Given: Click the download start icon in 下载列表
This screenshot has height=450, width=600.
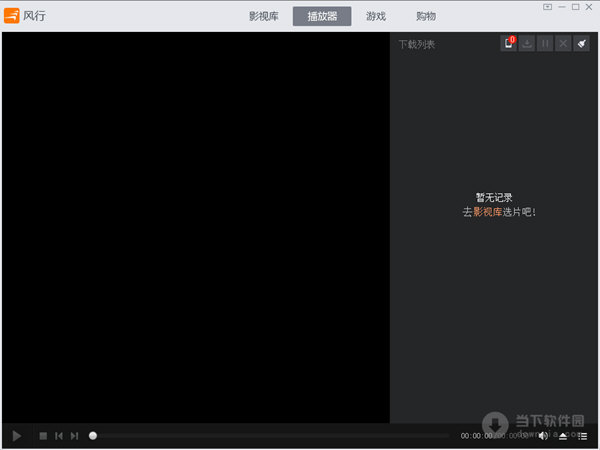Looking at the screenshot, I should (x=527, y=43).
